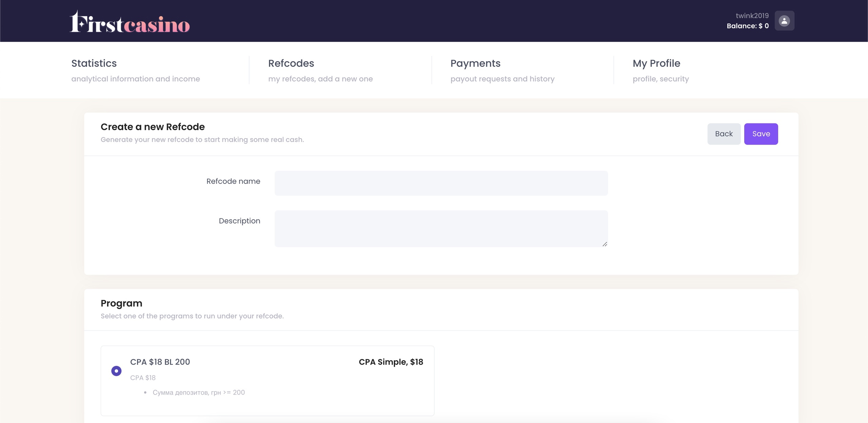Focus the Refcode name input field
Viewport: 868px width, 423px height.
pos(441,183)
